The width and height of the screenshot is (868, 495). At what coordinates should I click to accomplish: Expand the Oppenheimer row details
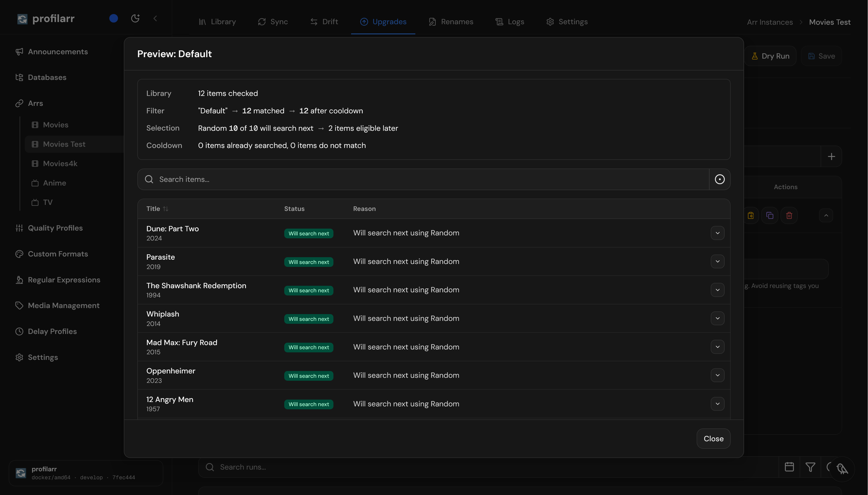click(x=717, y=375)
